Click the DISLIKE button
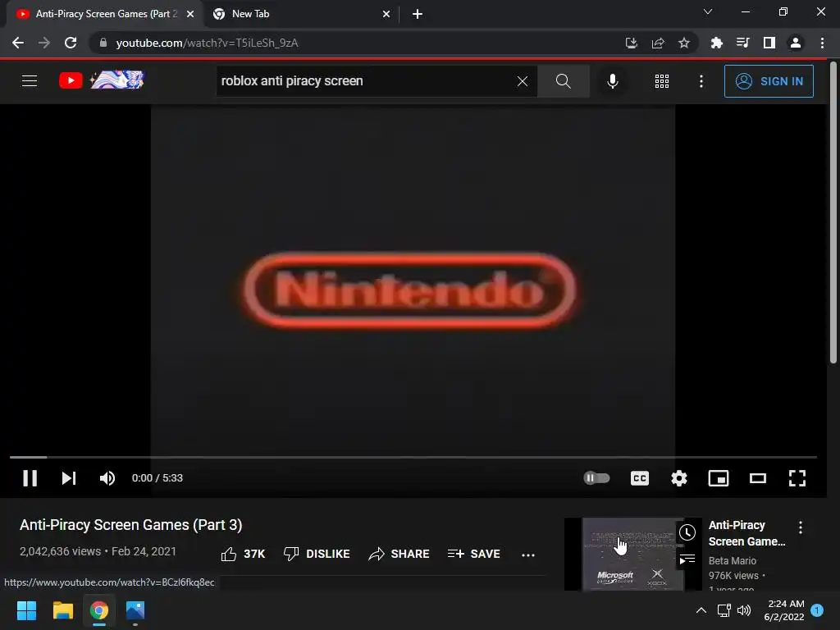This screenshot has width=840, height=630. tap(316, 554)
